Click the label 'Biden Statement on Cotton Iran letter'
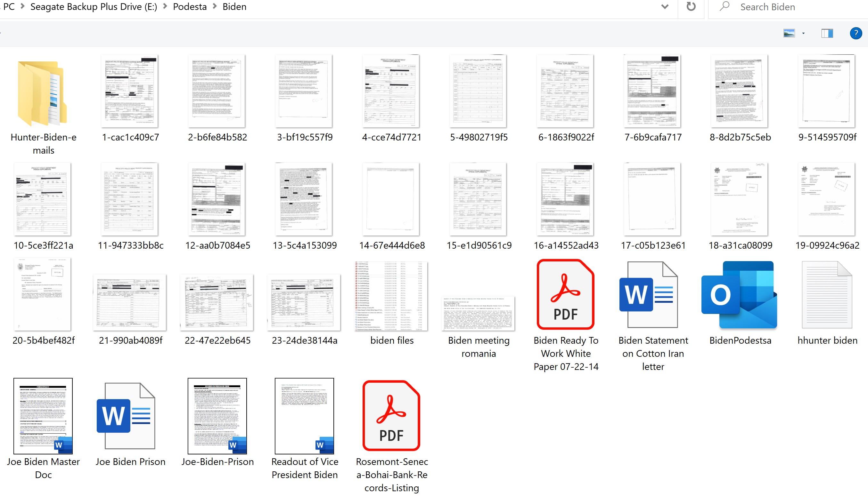868x496 pixels. pyautogui.click(x=653, y=353)
